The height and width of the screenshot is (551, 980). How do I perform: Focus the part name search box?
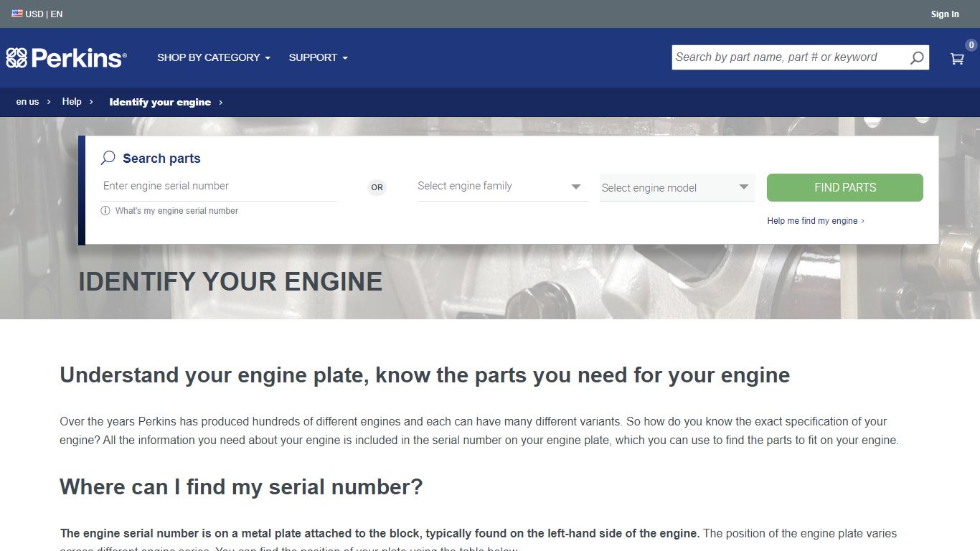point(789,57)
